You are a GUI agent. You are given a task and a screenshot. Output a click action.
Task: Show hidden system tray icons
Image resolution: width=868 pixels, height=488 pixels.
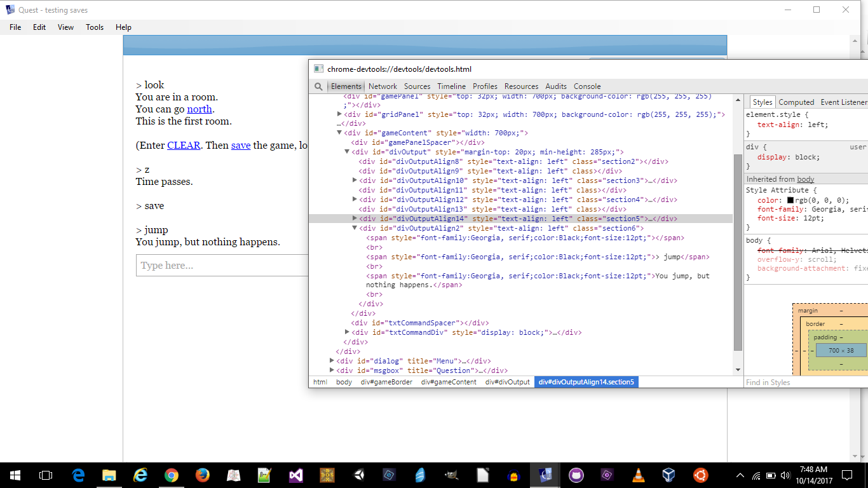740,475
